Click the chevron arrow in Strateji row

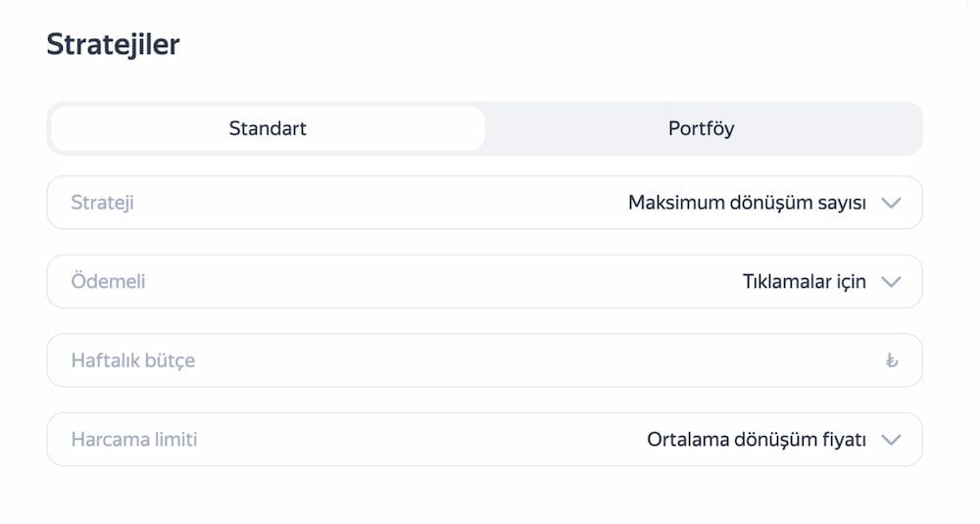coord(890,203)
